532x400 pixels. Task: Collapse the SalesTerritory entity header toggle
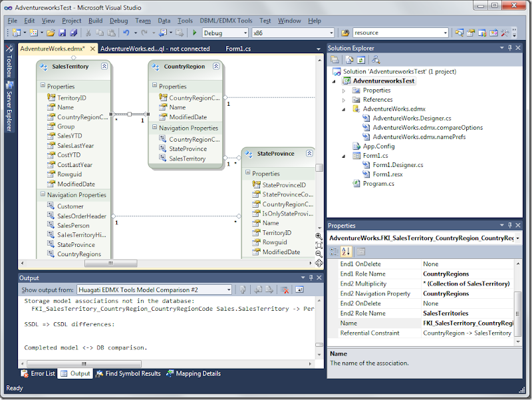[104, 67]
